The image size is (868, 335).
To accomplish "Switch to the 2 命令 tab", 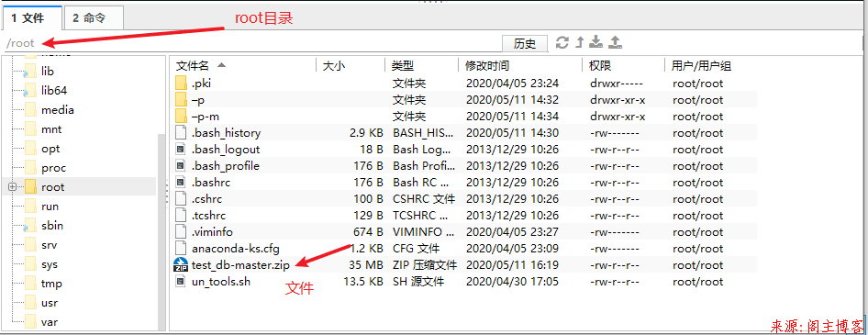I will point(94,17).
